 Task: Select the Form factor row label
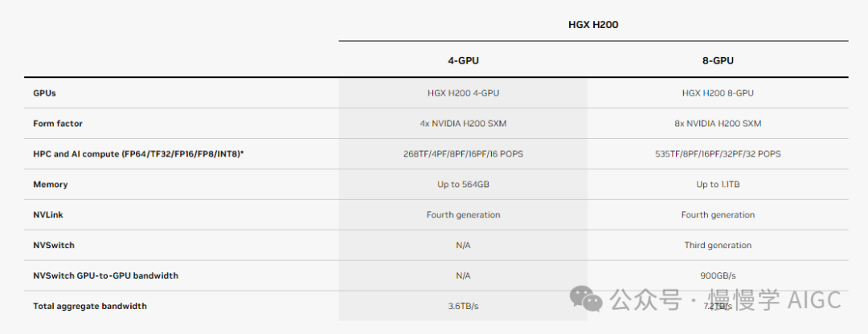pyautogui.click(x=58, y=124)
